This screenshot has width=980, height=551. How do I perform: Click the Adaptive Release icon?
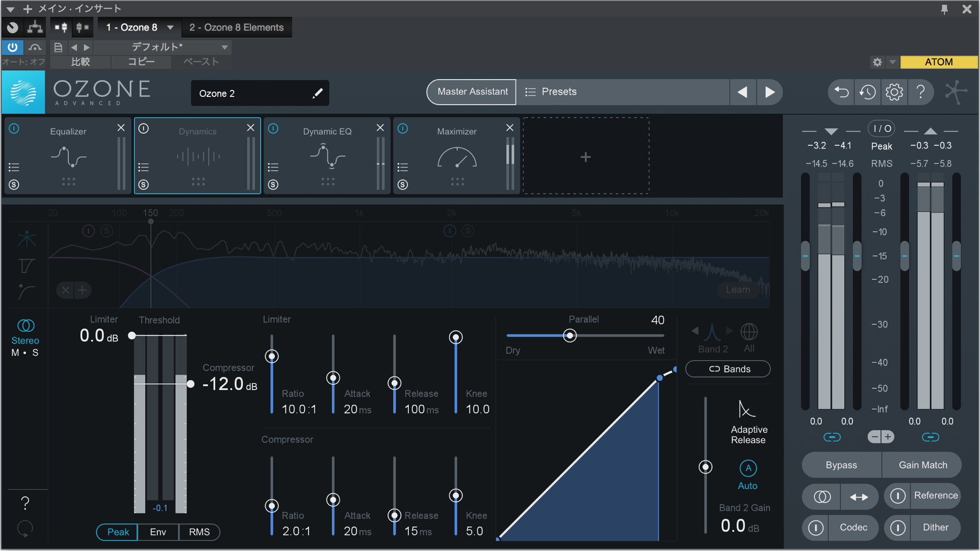[x=746, y=409]
